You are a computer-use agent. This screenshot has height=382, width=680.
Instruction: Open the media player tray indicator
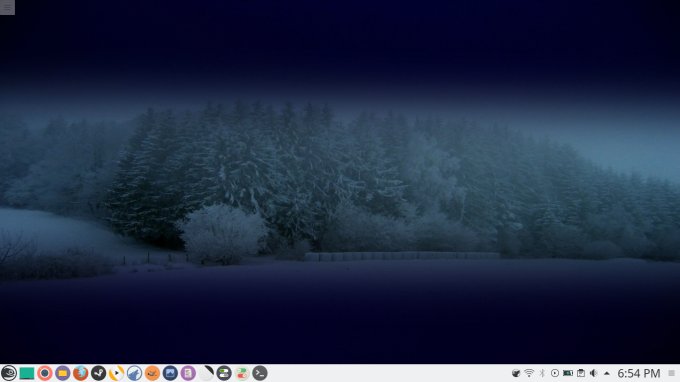coord(555,373)
